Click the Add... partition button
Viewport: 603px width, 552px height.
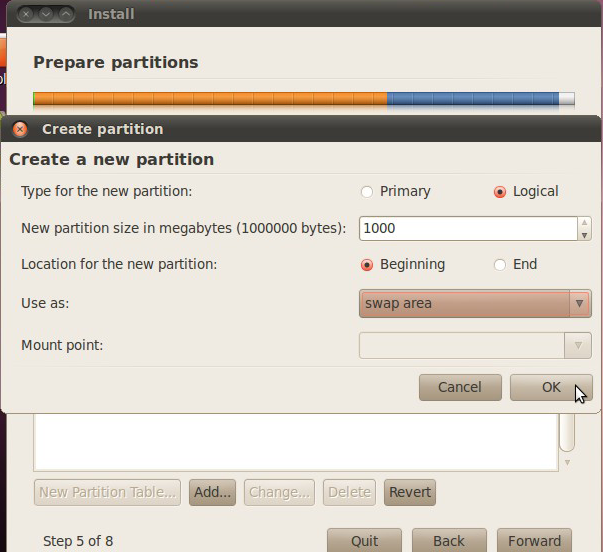pyautogui.click(x=212, y=492)
